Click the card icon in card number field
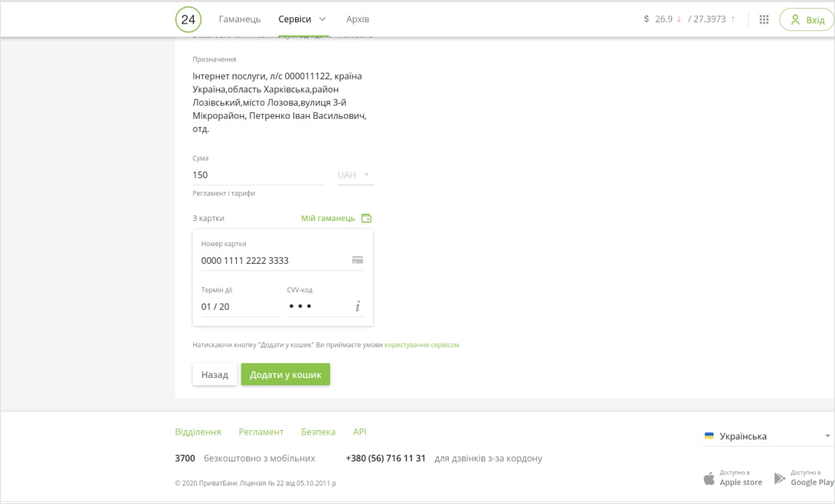This screenshot has height=504, width=835. point(358,260)
